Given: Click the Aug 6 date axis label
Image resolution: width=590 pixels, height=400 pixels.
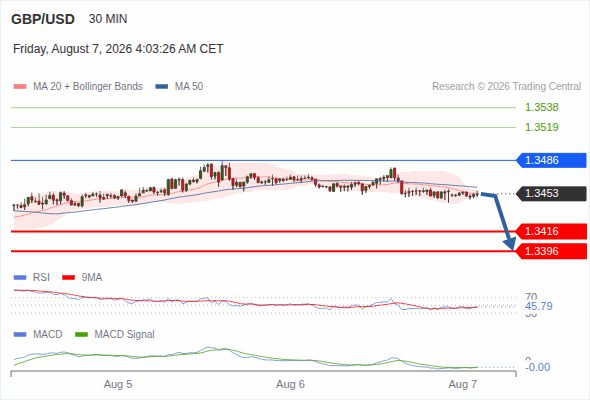Looking at the screenshot, I should (290, 384).
